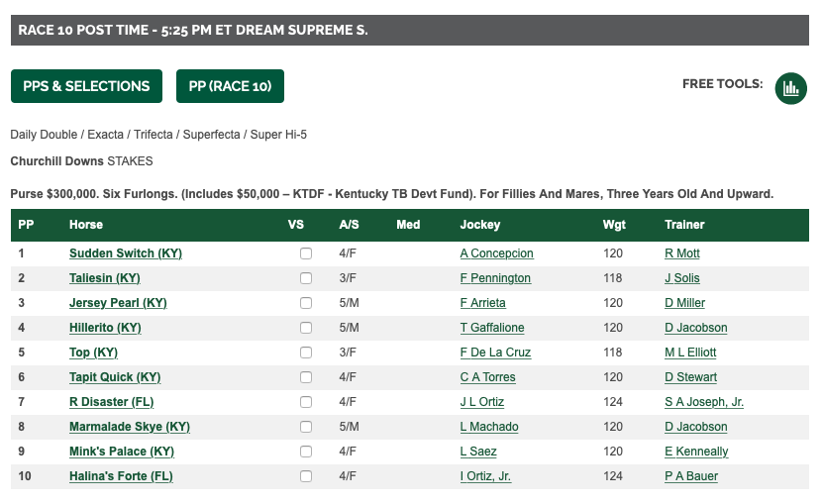This screenshot has width=822, height=504.
Task: Check the VS box for Sudden Switch
Action: coord(306,253)
